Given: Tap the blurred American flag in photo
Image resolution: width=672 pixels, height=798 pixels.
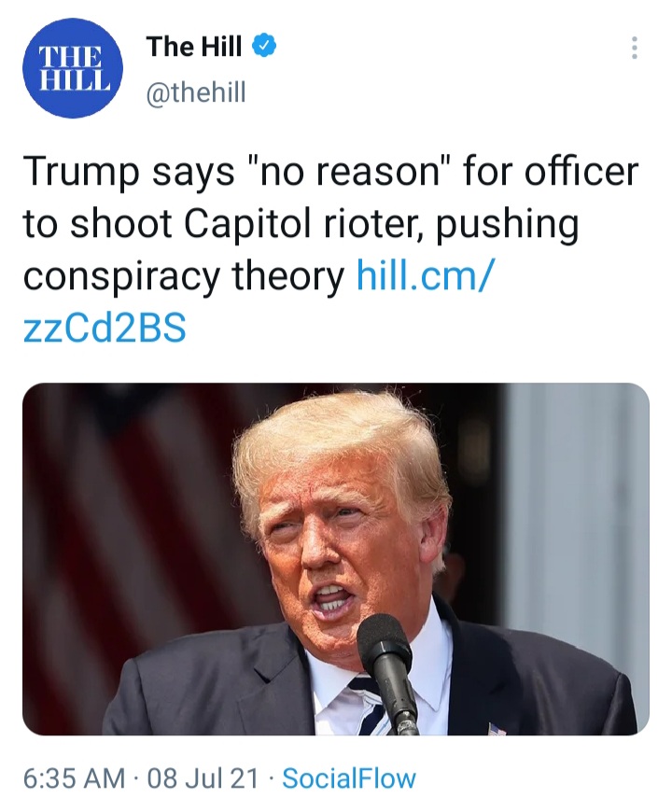Looking at the screenshot, I should [127, 509].
